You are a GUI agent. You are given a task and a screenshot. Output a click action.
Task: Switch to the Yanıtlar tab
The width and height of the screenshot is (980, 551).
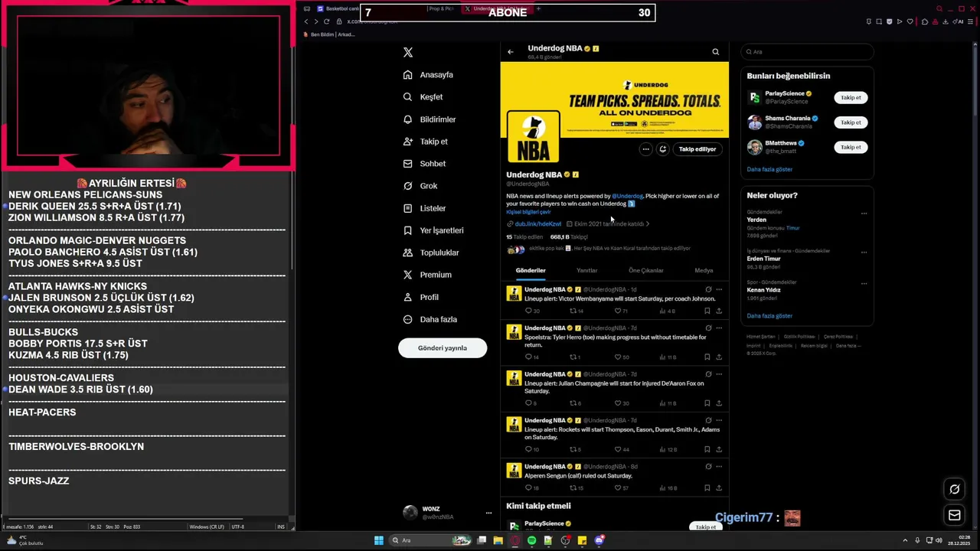(x=586, y=270)
